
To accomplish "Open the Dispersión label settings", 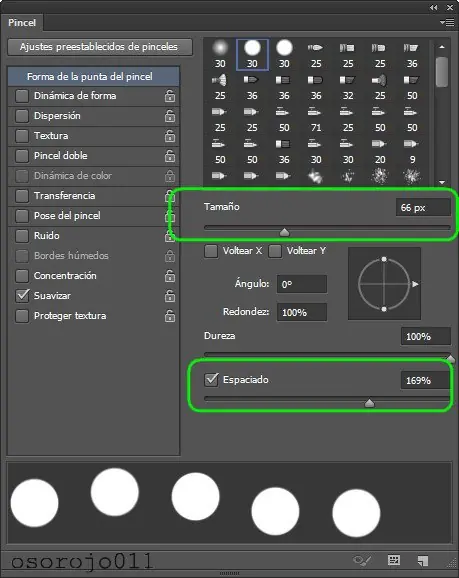I will (57, 116).
